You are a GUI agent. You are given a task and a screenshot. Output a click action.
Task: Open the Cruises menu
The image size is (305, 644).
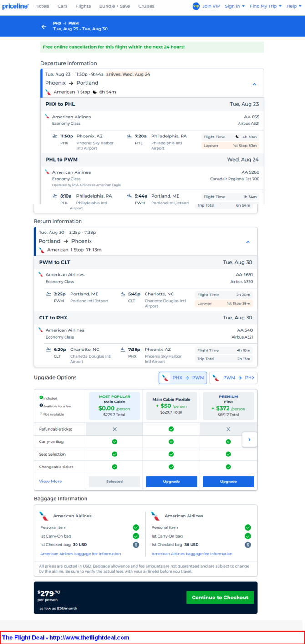[146, 6]
